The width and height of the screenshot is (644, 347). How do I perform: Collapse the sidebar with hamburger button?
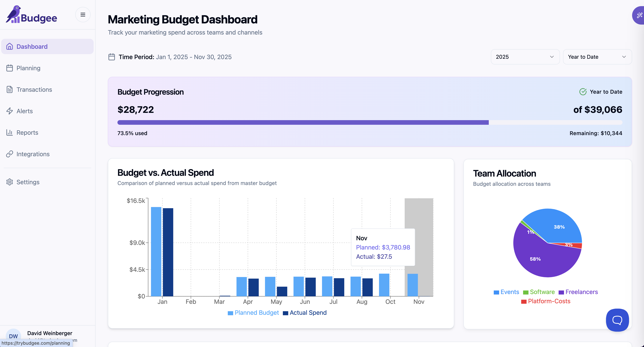[83, 15]
